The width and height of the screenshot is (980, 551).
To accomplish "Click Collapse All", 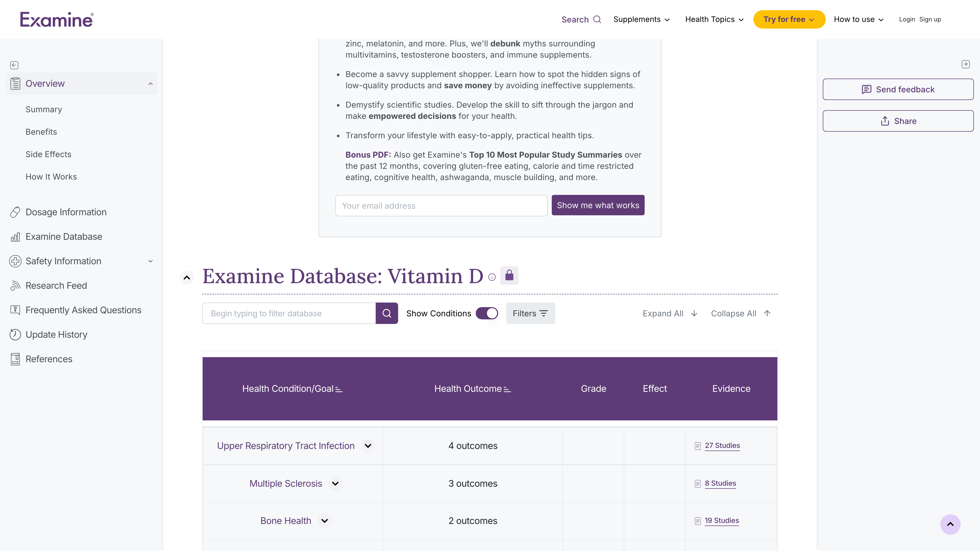I will pos(741,313).
